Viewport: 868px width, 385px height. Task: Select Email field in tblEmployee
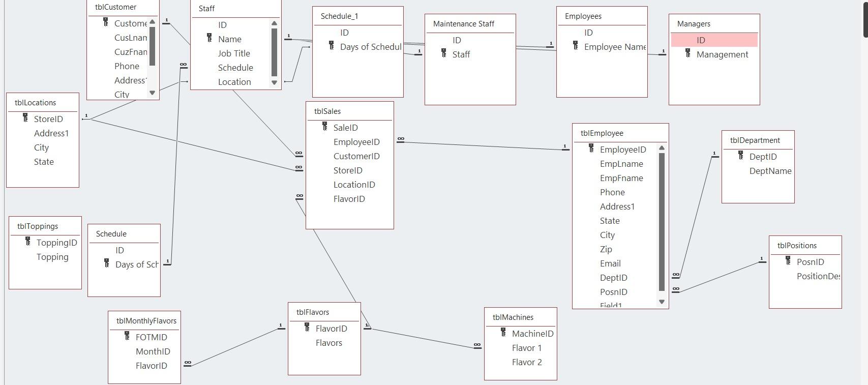(x=610, y=263)
